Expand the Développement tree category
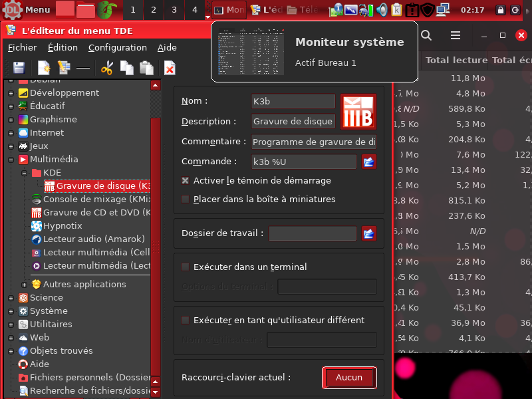Viewport: 532px width, 399px height. pos(11,93)
